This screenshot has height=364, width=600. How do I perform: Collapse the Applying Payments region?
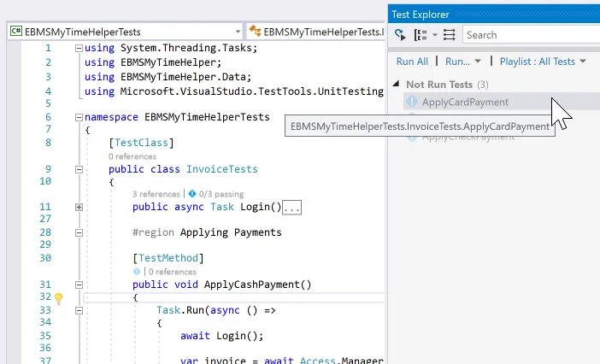coord(79,233)
